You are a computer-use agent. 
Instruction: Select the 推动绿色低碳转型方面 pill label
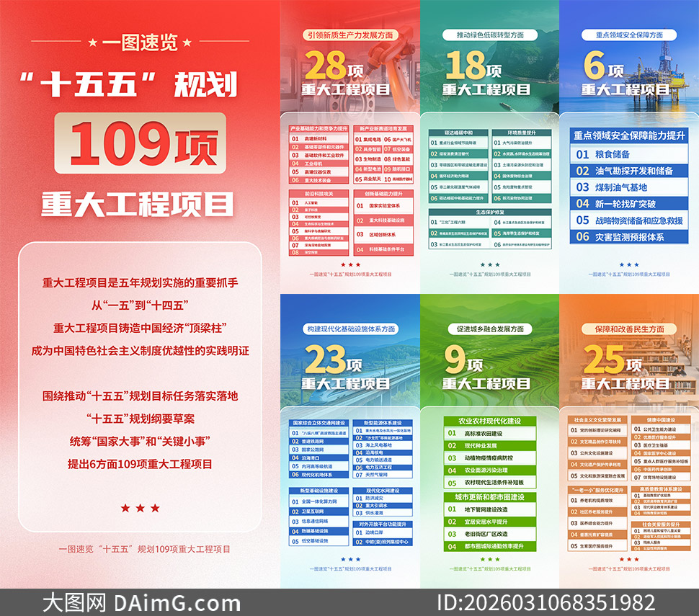tap(489, 34)
